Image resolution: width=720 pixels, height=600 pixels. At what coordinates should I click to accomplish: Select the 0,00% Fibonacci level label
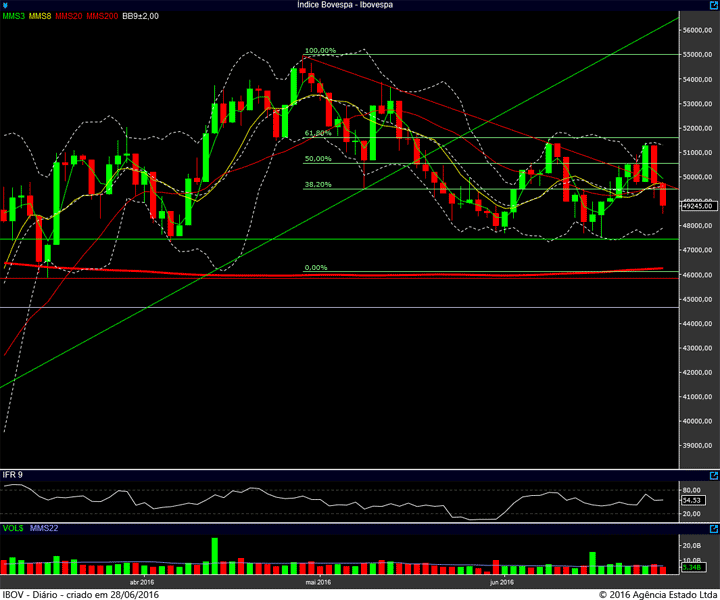316,268
